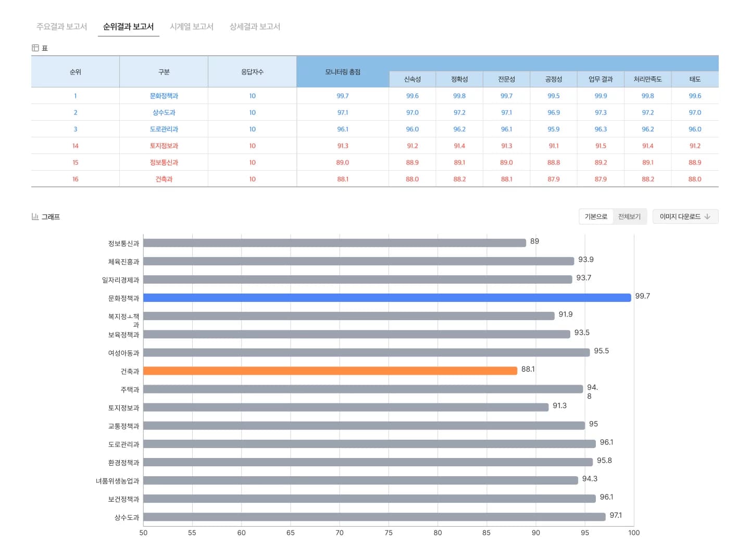Click the 신속성 column header
The image size is (750, 560).
(x=412, y=79)
